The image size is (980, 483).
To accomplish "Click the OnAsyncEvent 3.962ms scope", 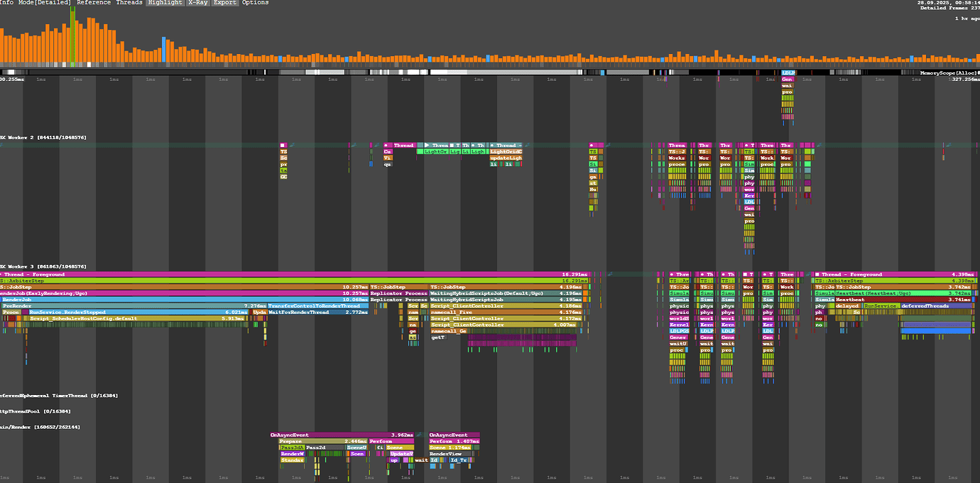I will coord(342,435).
